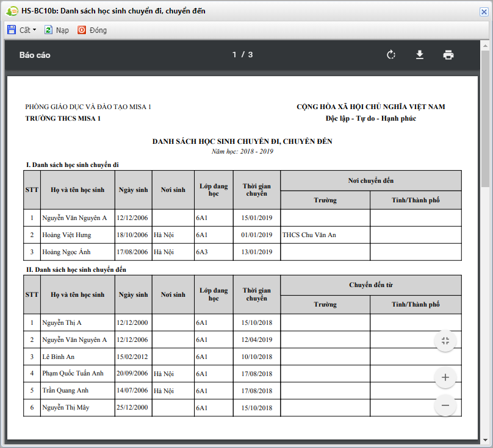Image resolution: width=493 pixels, height=448 pixels.
Task: Select the name Hoàng Việt Hưng
Action: pos(67,235)
